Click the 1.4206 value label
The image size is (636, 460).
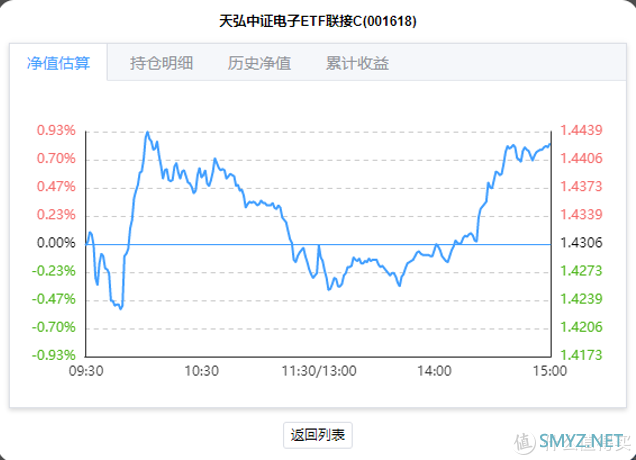coord(581,327)
